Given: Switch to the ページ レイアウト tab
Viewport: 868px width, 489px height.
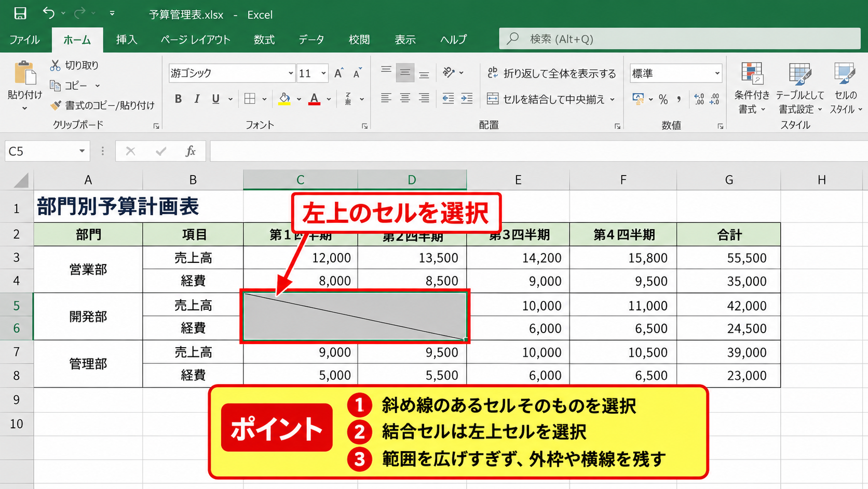Looking at the screenshot, I should coord(195,39).
